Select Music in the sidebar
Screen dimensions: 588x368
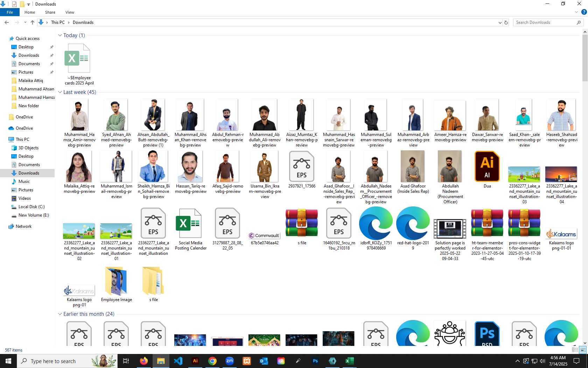[x=24, y=182]
